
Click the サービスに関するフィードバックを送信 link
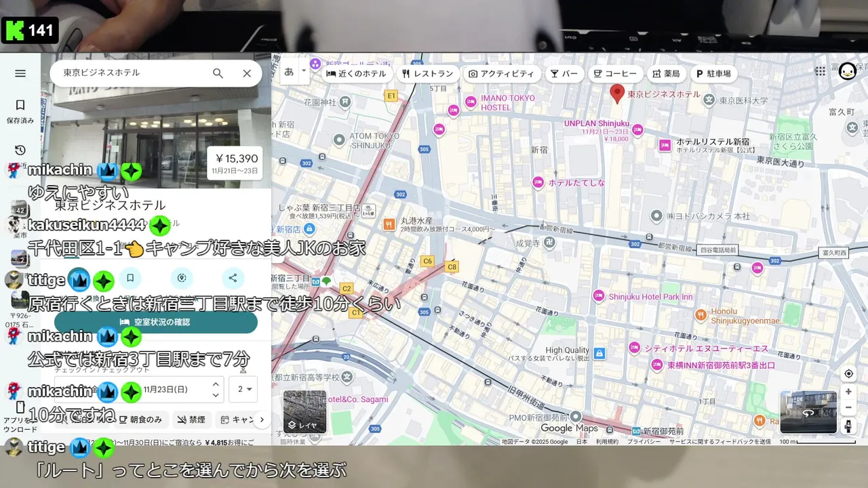coord(719,442)
